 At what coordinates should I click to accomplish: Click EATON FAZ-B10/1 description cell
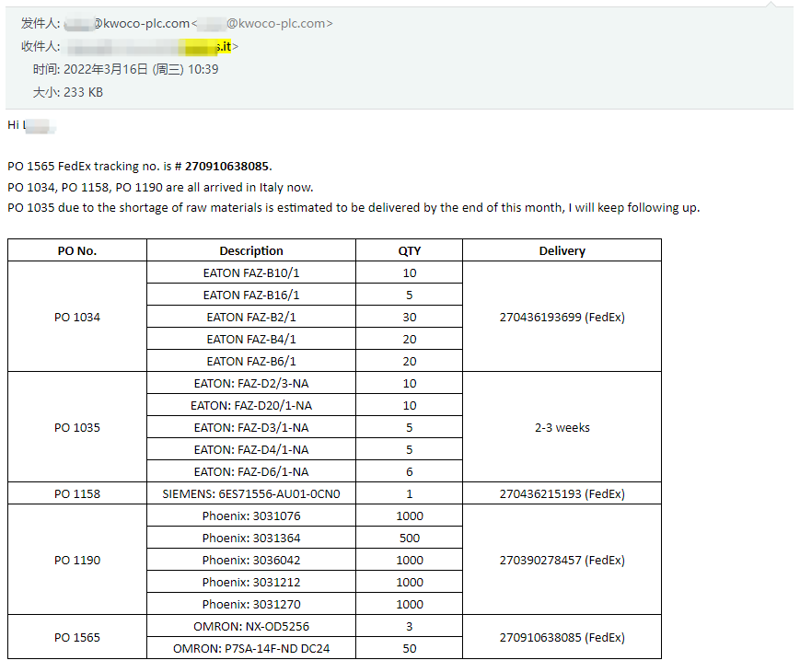tap(251, 273)
